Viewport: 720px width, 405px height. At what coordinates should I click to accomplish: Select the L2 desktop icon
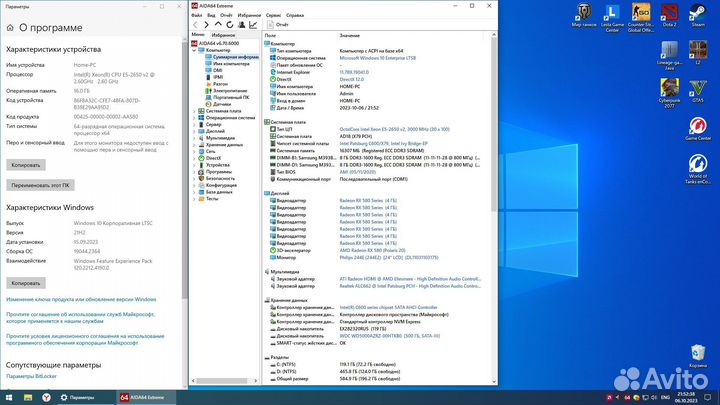(698, 53)
